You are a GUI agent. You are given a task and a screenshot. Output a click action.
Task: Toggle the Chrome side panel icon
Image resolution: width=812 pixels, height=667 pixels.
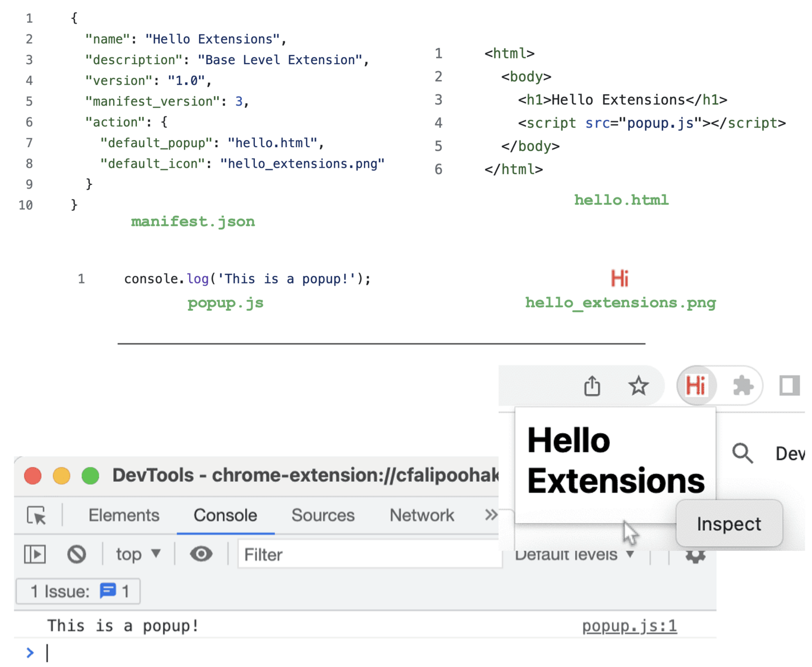[x=789, y=385]
